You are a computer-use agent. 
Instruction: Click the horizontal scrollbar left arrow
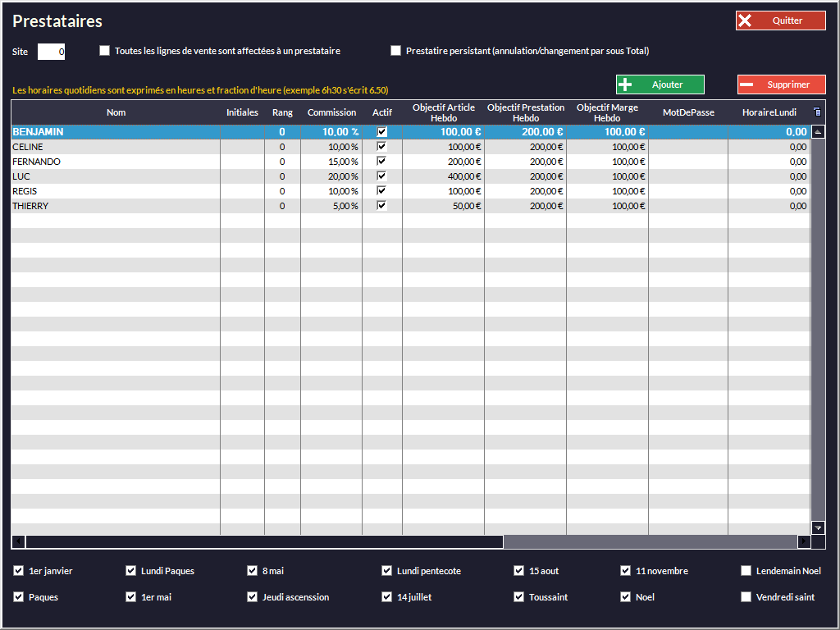coord(18,541)
